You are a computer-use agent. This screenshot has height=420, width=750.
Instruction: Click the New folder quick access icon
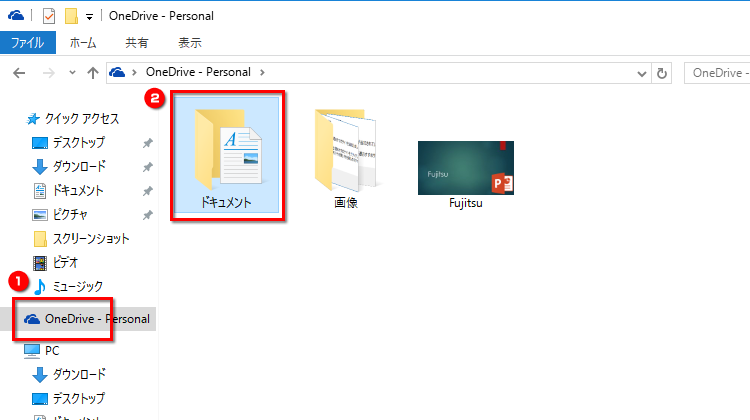[x=71, y=16]
